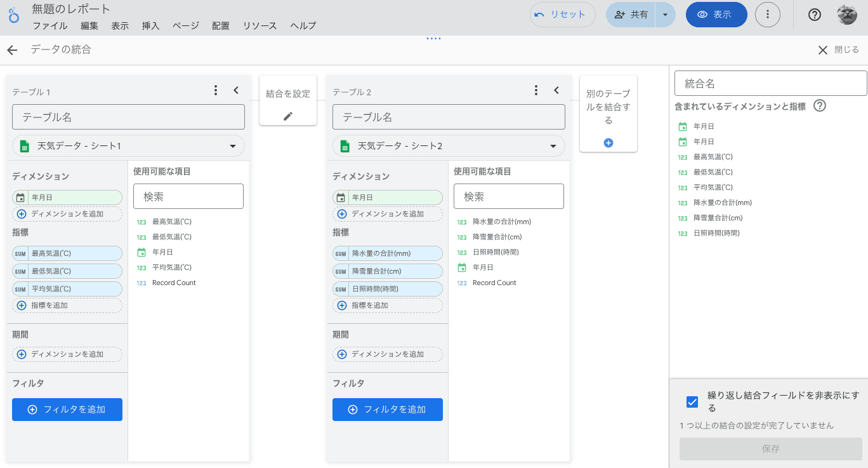868x468 pixels.
Task: Click the 統合名 input field
Action: pyautogui.click(x=770, y=83)
